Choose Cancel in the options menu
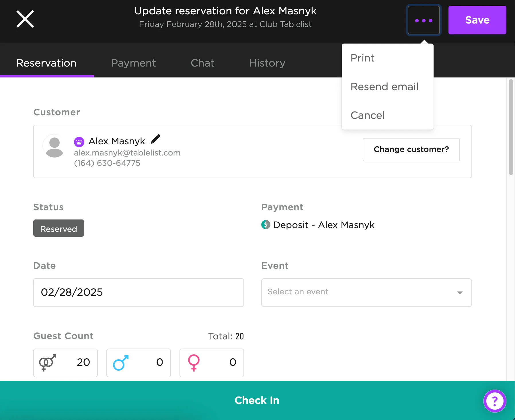This screenshot has height=420, width=515. (x=368, y=115)
